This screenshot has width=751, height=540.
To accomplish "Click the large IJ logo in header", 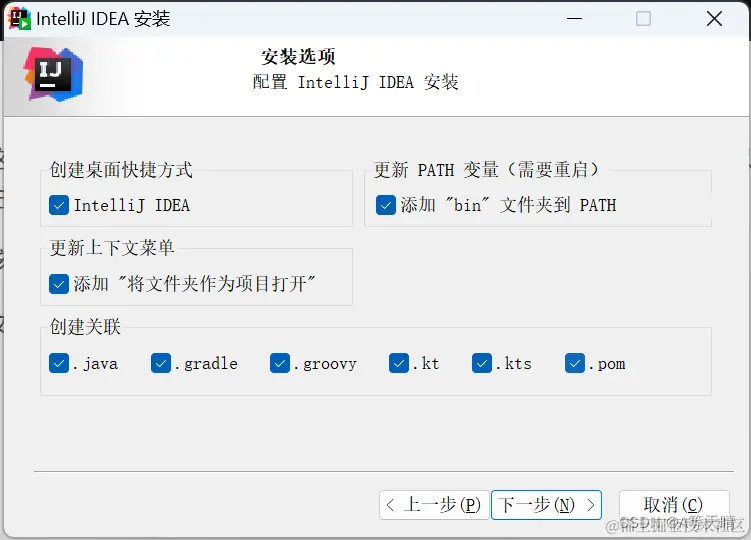I will tap(53, 74).
